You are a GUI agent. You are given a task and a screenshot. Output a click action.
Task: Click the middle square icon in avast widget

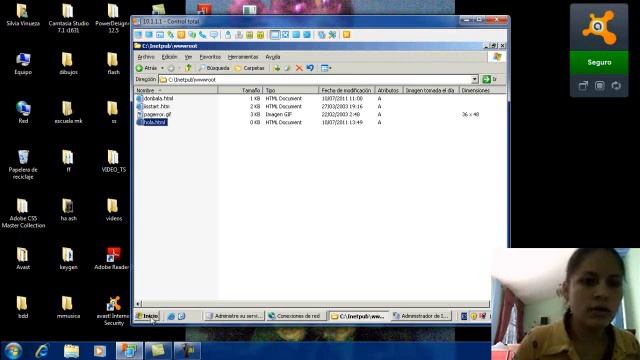point(599,86)
